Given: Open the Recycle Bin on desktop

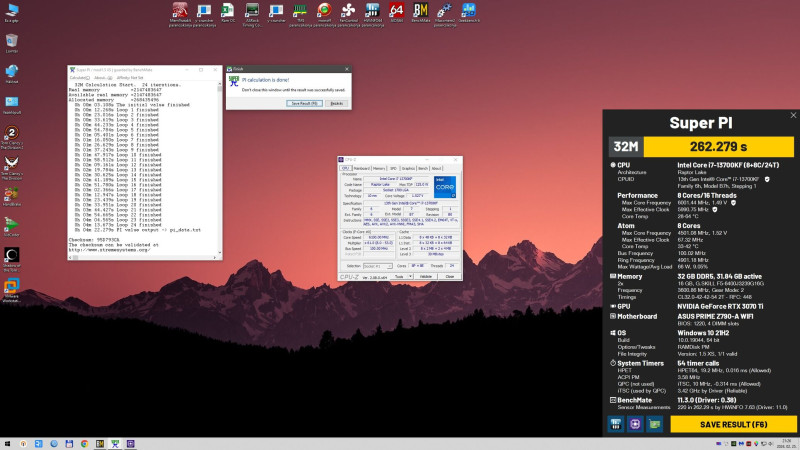Looking at the screenshot, I should point(12,43).
